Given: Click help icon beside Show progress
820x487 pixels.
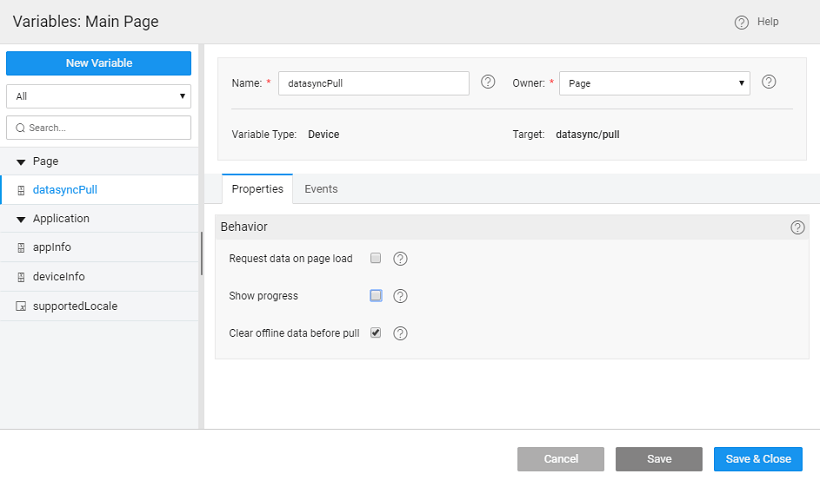Looking at the screenshot, I should point(400,296).
